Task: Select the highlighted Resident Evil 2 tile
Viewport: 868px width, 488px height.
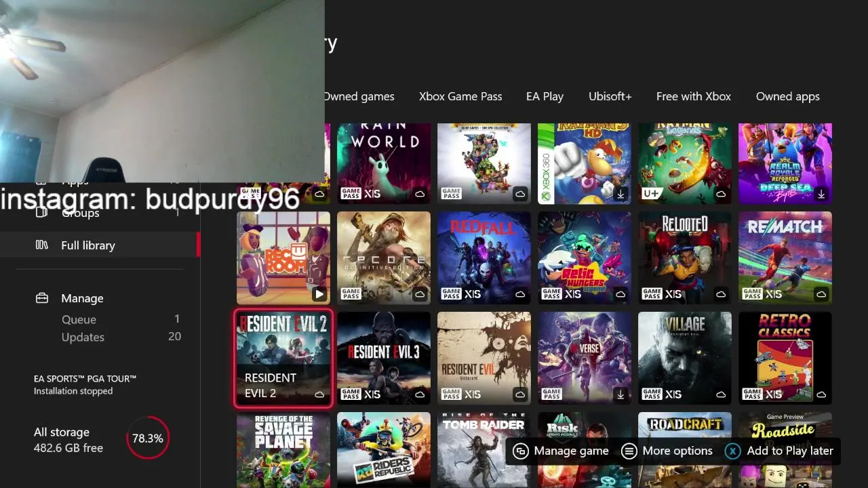Action: [283, 359]
